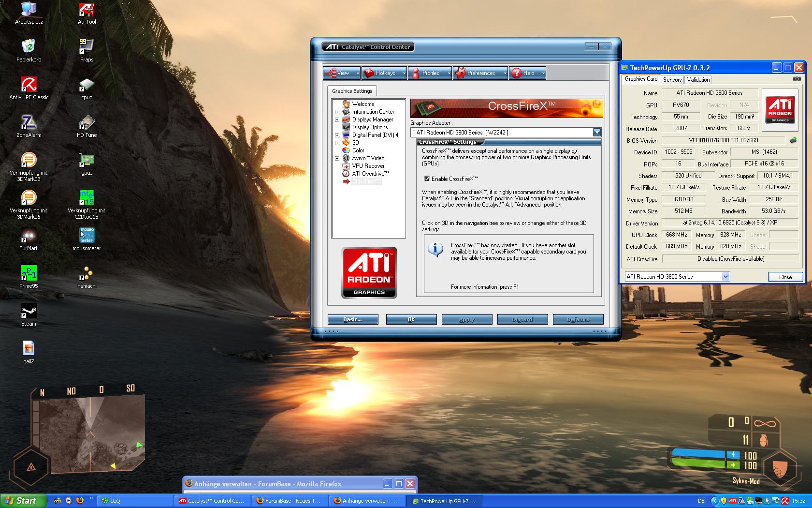Image resolution: width=812 pixels, height=508 pixels.
Task: Click the ZoneAlarm tray icon
Action: click(741, 501)
